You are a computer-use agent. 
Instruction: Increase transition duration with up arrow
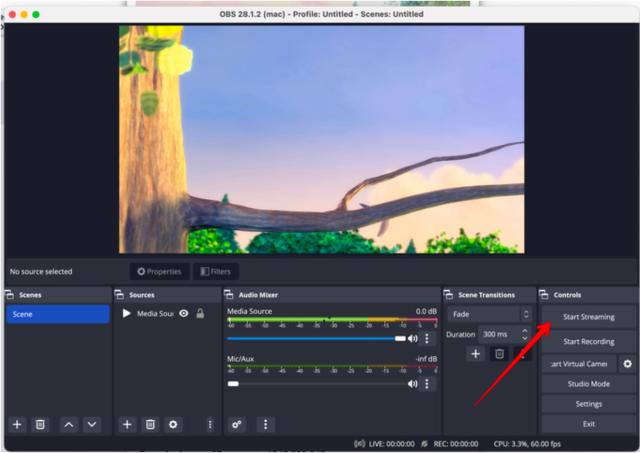point(525,331)
